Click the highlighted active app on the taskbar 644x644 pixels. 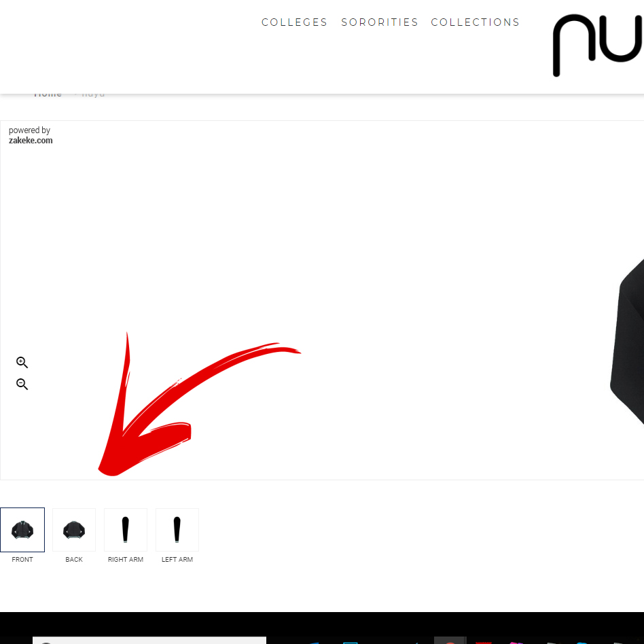point(450,641)
